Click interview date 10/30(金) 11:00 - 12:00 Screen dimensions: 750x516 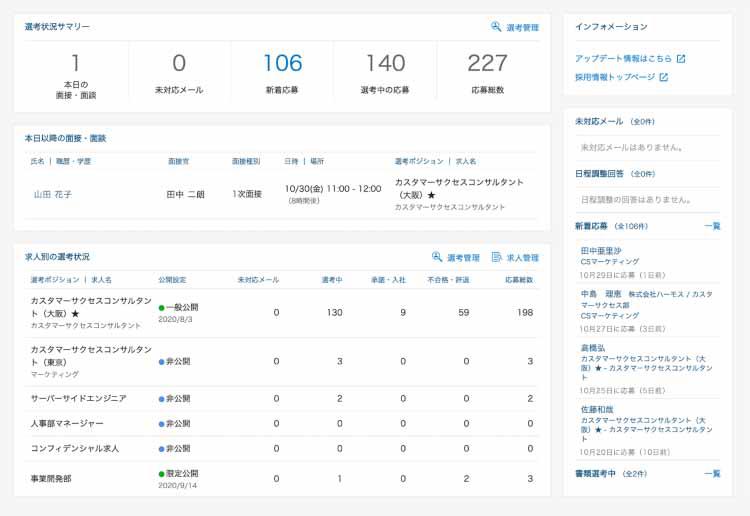333,189
